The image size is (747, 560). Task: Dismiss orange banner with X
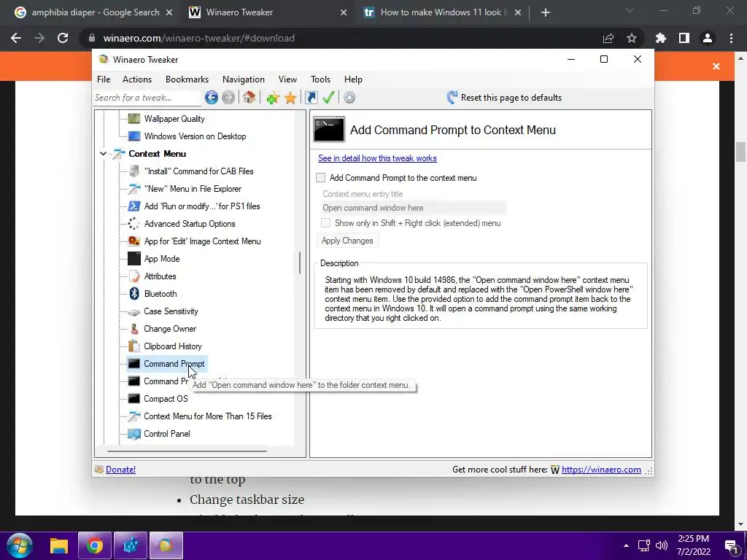click(716, 66)
